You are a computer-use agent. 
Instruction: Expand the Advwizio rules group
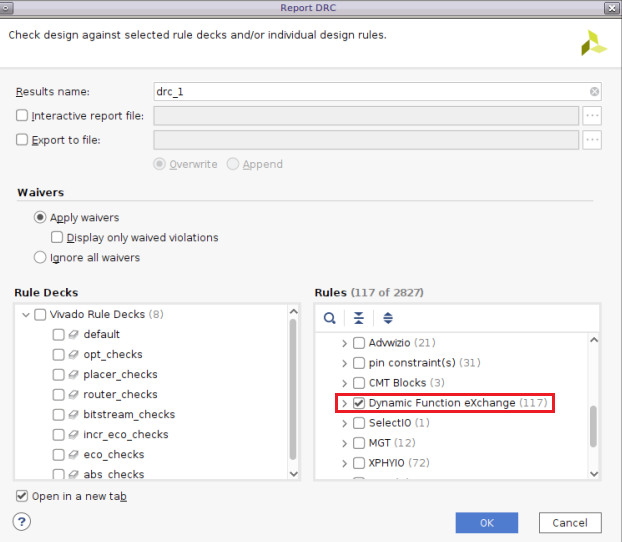click(x=344, y=343)
